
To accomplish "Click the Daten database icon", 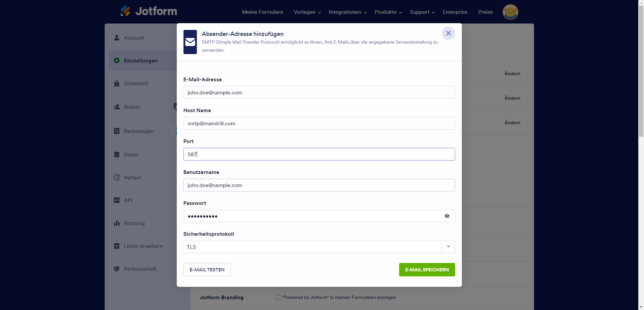I will tap(117, 154).
